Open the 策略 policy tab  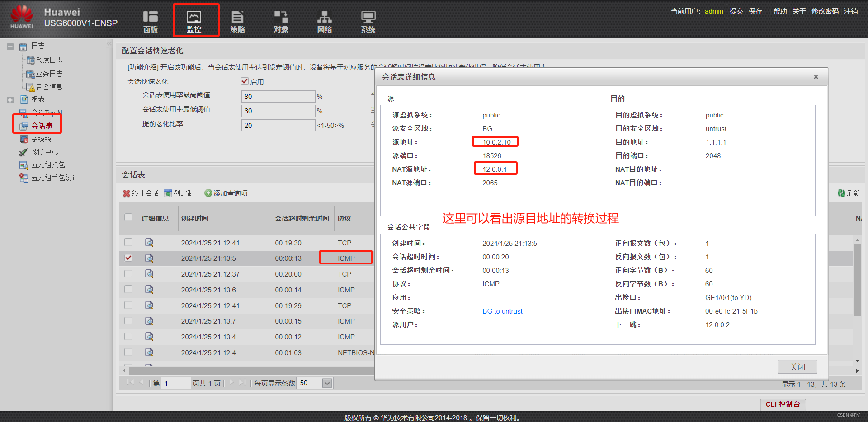pyautogui.click(x=237, y=22)
